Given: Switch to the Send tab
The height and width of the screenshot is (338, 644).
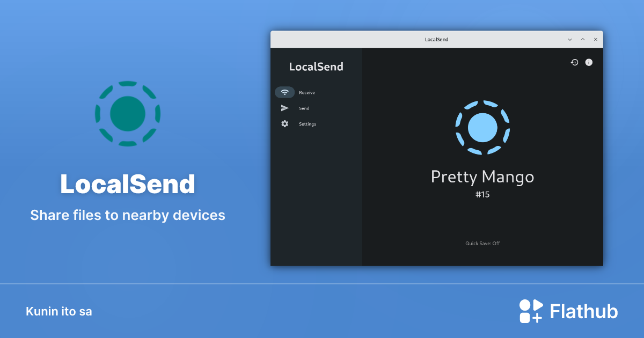Looking at the screenshot, I should point(304,108).
